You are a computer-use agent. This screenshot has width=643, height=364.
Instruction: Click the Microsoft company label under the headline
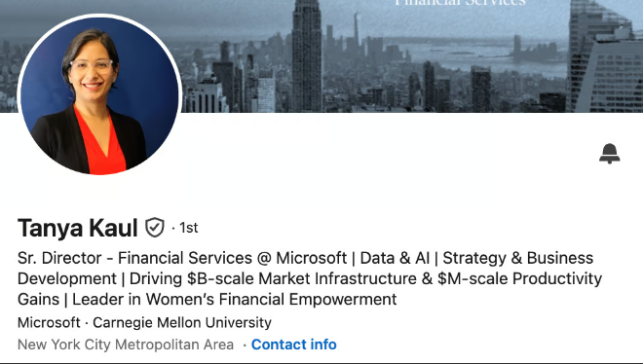[x=49, y=323]
